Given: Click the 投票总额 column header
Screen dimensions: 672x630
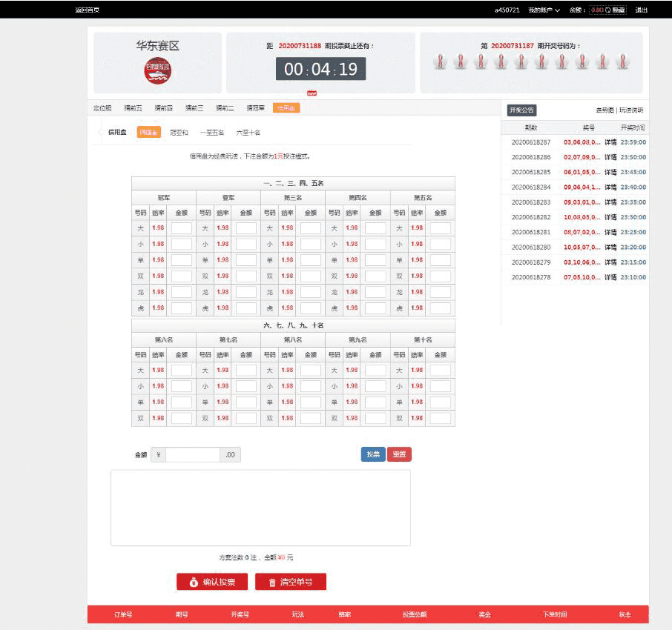Looking at the screenshot, I should 415,614.
